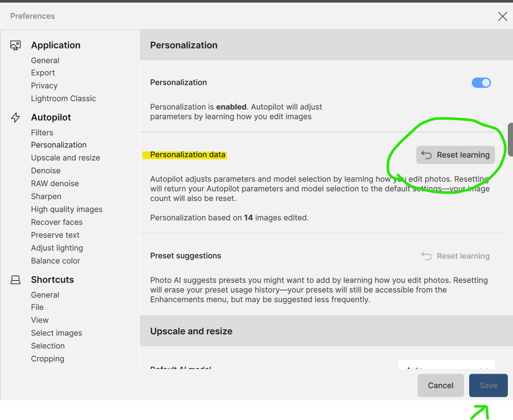Viewport: 513px width, 420px height.
Task: Open the Default AI model dropdown
Action: pyautogui.click(x=446, y=365)
